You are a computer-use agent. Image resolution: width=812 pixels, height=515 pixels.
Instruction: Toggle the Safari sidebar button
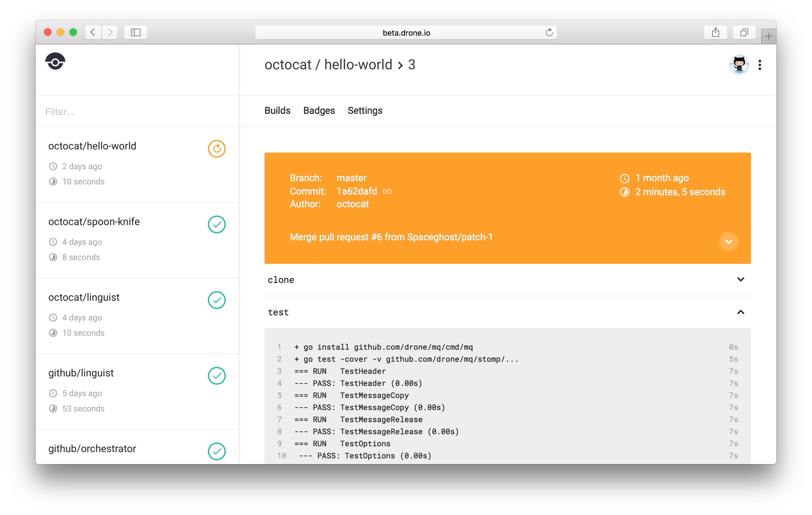(135, 33)
